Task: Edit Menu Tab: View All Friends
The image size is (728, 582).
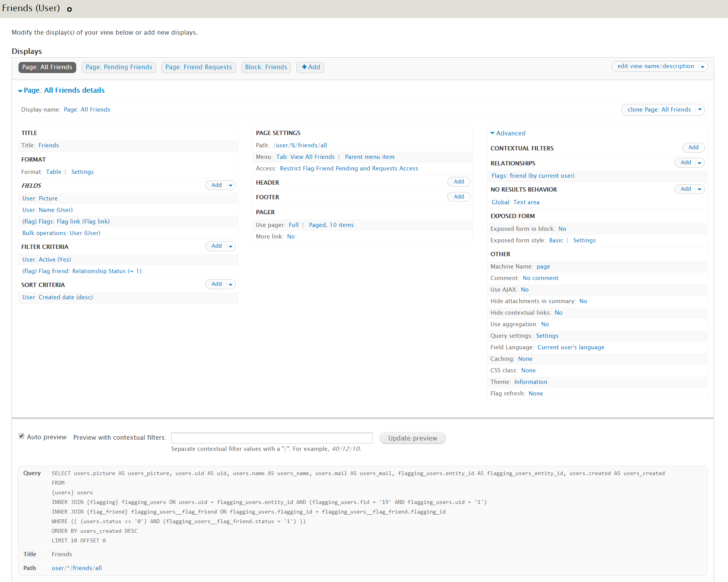Action: pyautogui.click(x=305, y=157)
